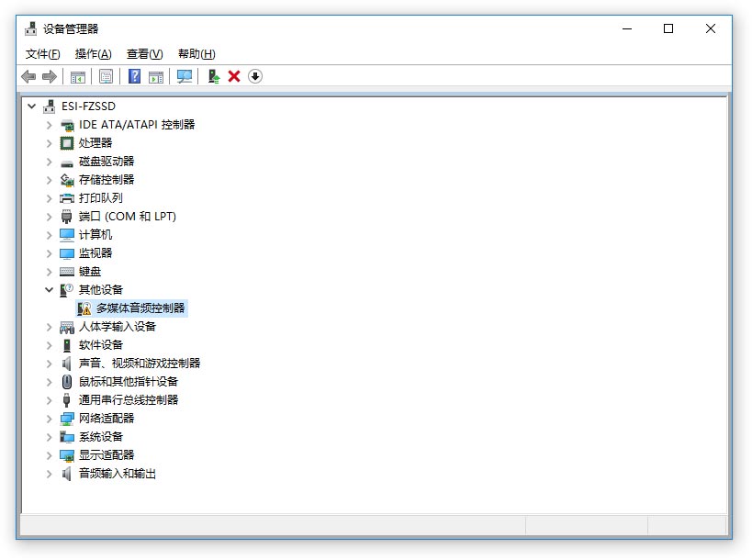Click the Forward arrow toolbar icon
Screen dimensions: 752x560
(50, 76)
